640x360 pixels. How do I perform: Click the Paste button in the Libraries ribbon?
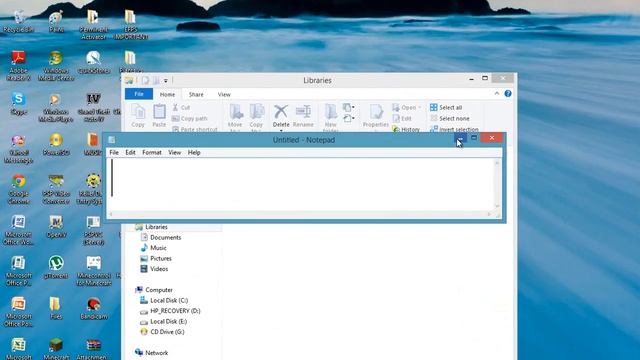click(159, 116)
